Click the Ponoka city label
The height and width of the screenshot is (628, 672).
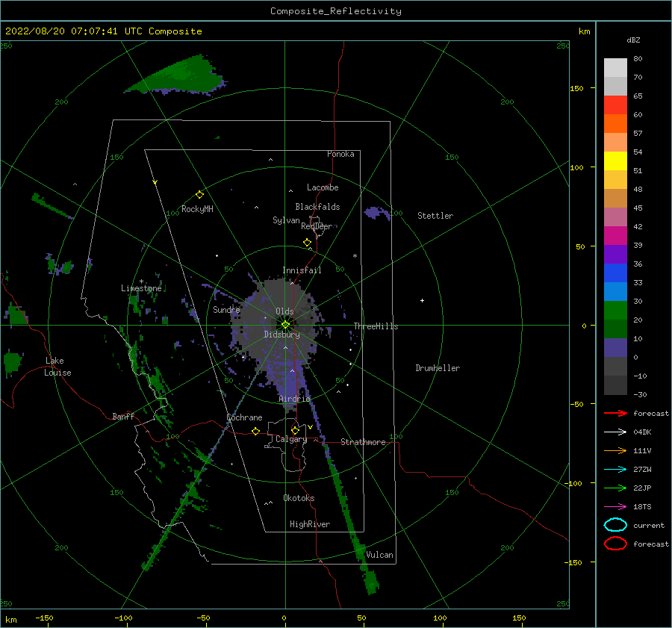(x=340, y=154)
